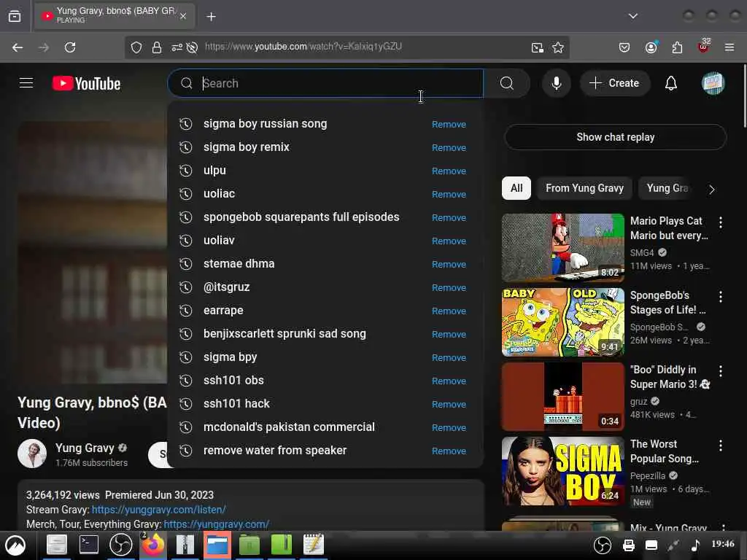
Task: Remove earrape from search history
Action: pyautogui.click(x=449, y=311)
